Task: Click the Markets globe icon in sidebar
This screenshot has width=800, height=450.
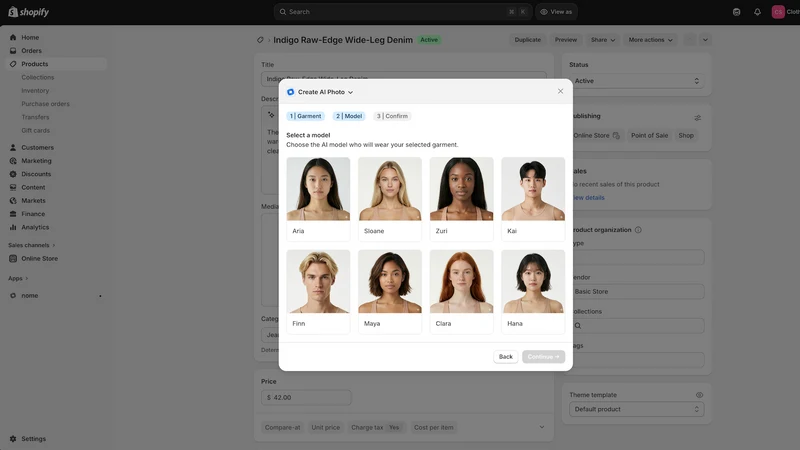Action: tap(13, 201)
